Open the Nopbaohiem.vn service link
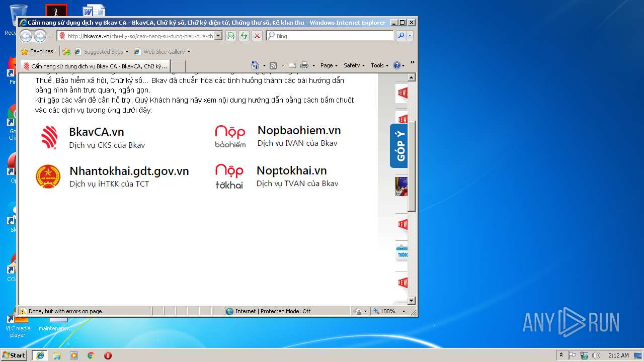Screen dimensions: 644x362 click(299, 130)
